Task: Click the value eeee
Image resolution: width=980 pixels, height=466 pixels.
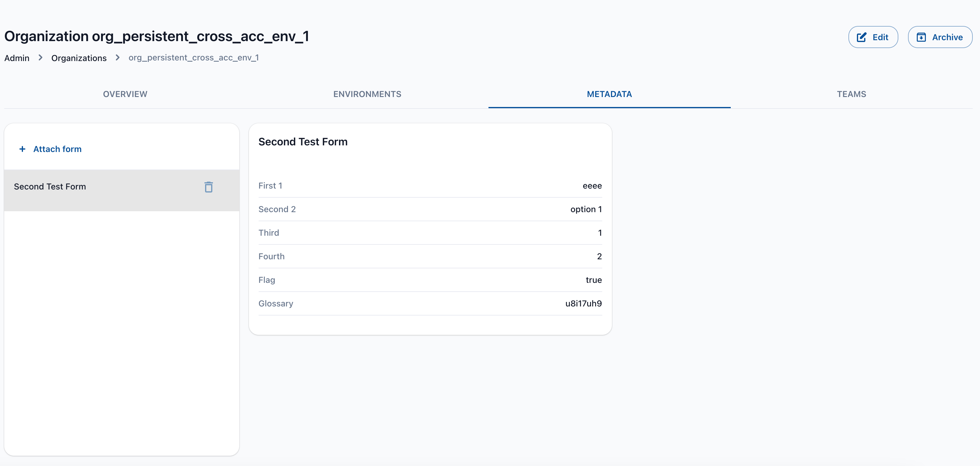Action: [x=592, y=186]
